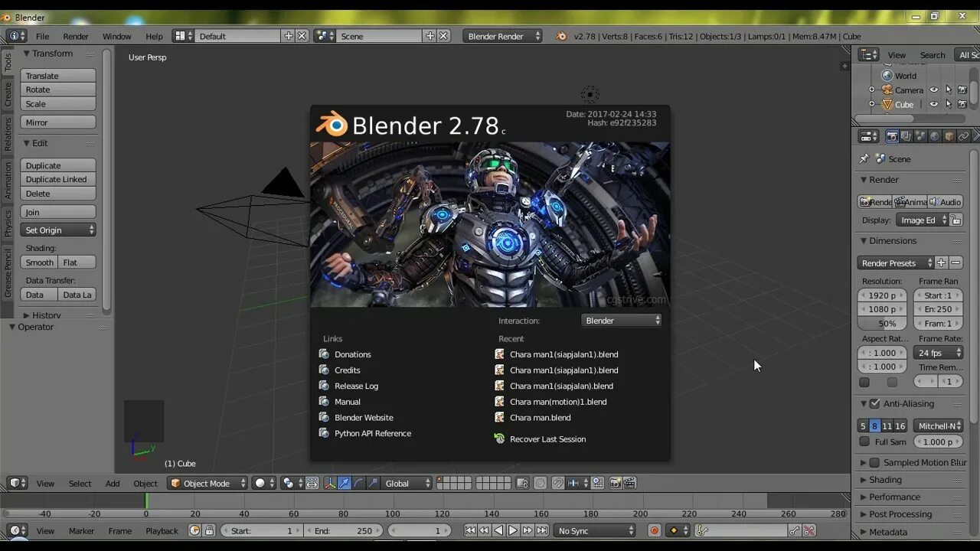Open the Object Mode dropdown
This screenshot has width=980, height=551.
(207, 483)
